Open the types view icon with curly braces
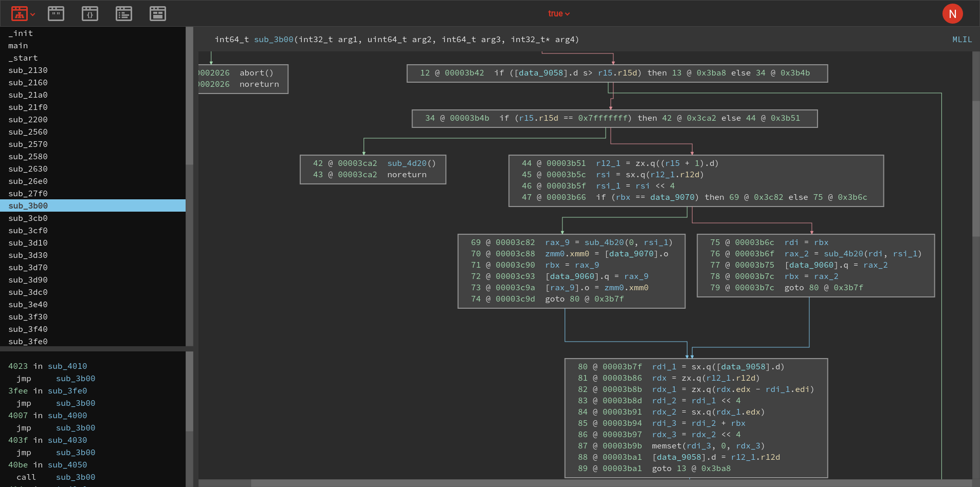980x487 pixels. tap(90, 13)
